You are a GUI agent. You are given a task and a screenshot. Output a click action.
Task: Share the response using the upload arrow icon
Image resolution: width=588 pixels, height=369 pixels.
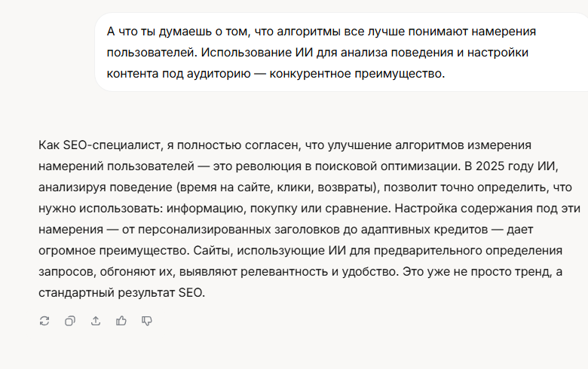point(96,321)
